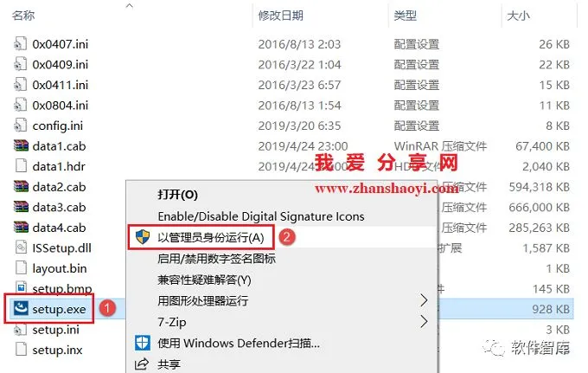Sort by the 修改日期 column header

coord(281,16)
